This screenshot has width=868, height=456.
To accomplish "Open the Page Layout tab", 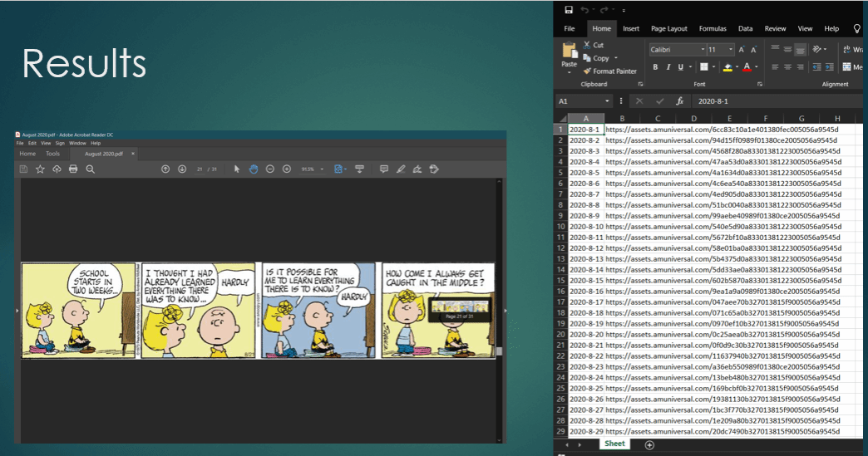I will pos(668,29).
